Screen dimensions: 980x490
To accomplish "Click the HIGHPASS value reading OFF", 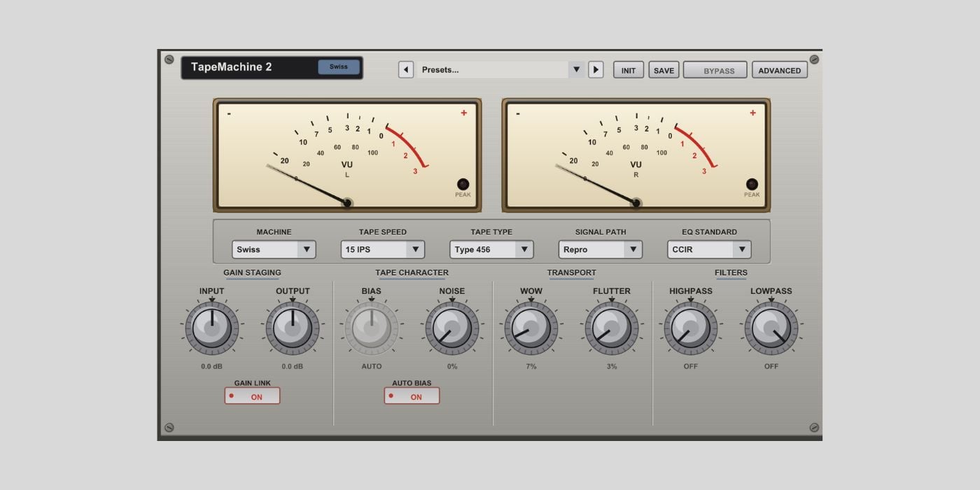I will pos(691,366).
